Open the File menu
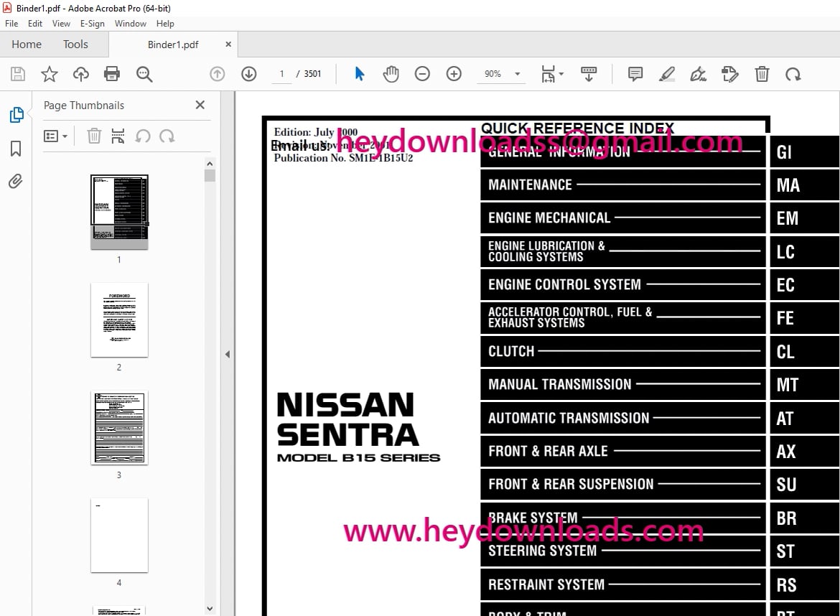Viewport: 840px width, 616px height. [11, 24]
